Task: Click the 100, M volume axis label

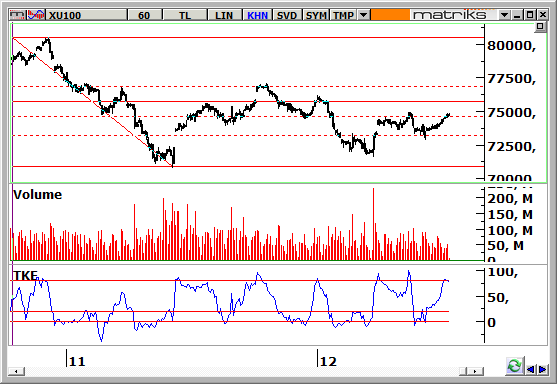Action: coord(510,231)
